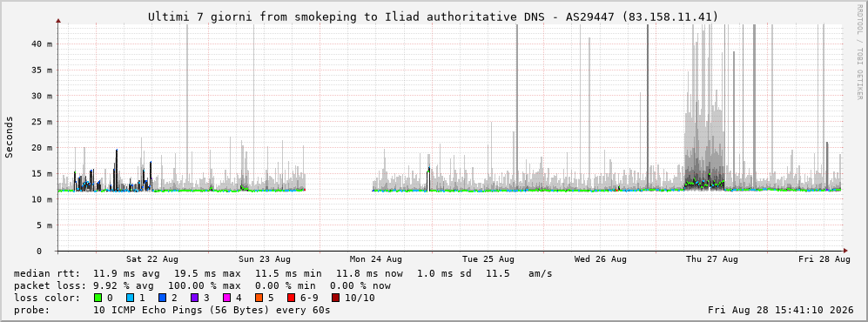868x322 pixels.
Task: Click the blue loss color 2 swatch
Action: pos(162,298)
